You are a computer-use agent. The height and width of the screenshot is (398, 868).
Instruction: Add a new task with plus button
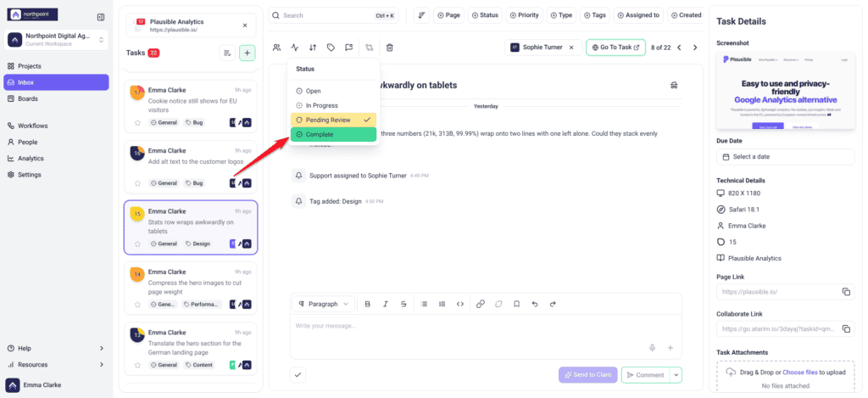(247, 53)
